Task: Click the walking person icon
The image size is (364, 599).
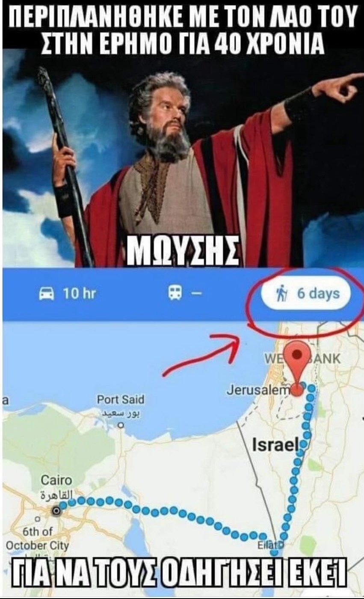Action: [x=281, y=294]
